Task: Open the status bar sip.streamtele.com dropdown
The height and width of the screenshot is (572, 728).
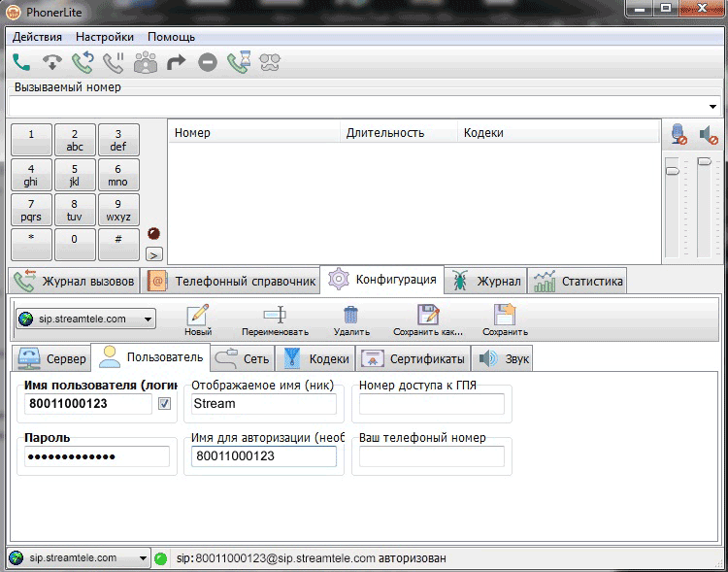Action: point(144,558)
